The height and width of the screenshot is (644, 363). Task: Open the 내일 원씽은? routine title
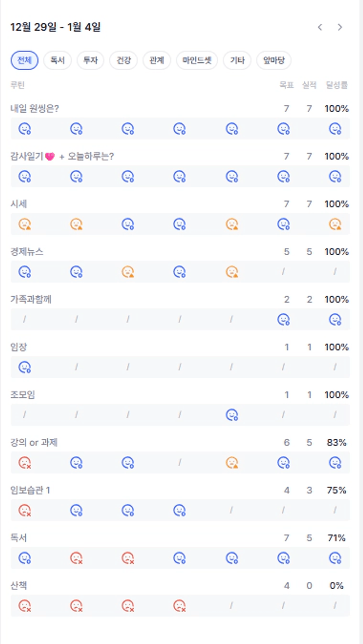(x=35, y=109)
